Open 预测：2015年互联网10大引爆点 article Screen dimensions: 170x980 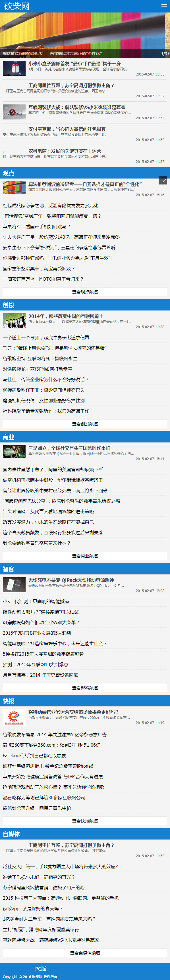(36, 664)
